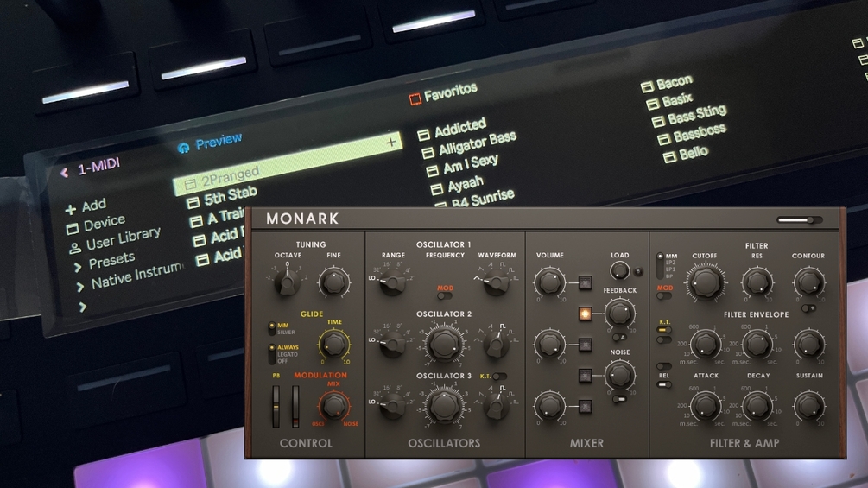Click the preset icon beside Bacon
The image size is (868, 488).
click(647, 86)
